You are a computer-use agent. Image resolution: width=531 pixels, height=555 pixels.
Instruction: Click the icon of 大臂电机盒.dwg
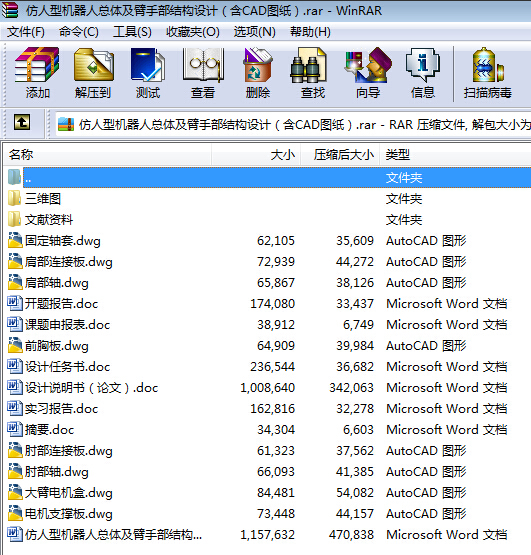tap(15, 492)
